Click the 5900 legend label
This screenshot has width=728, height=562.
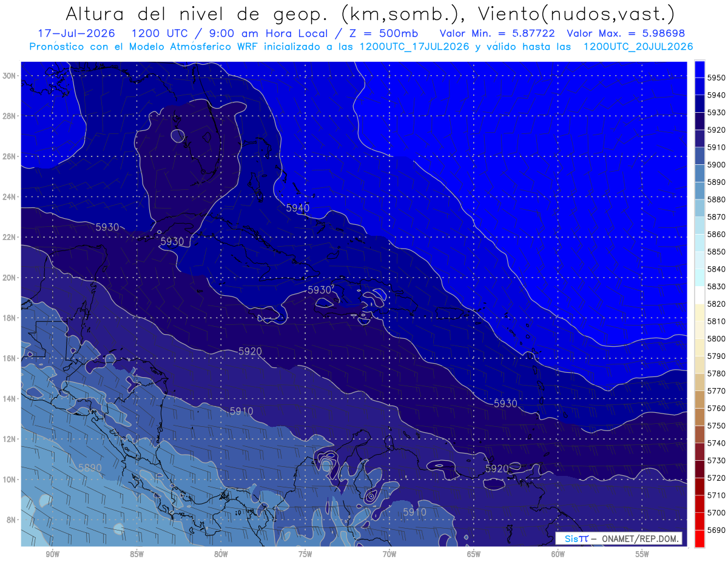(x=716, y=165)
